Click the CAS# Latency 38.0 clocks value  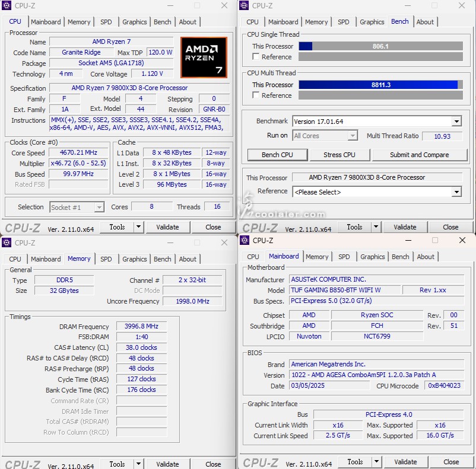pyautogui.click(x=141, y=347)
